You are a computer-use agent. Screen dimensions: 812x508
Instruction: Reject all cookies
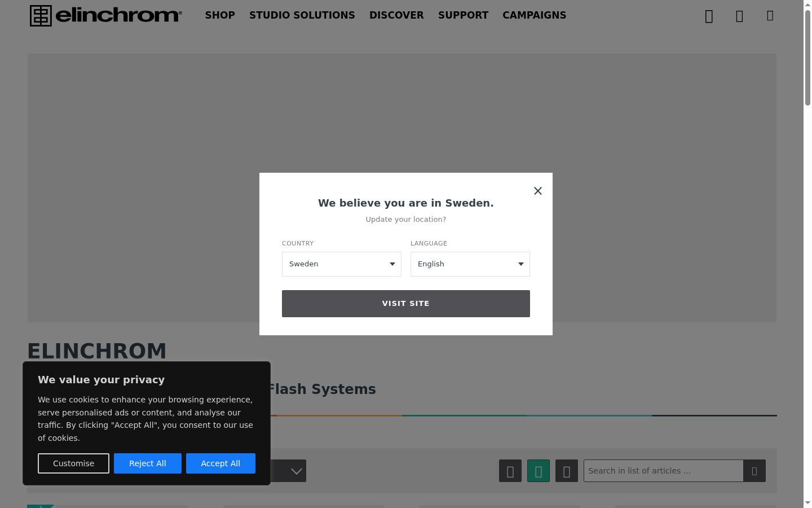(148, 463)
